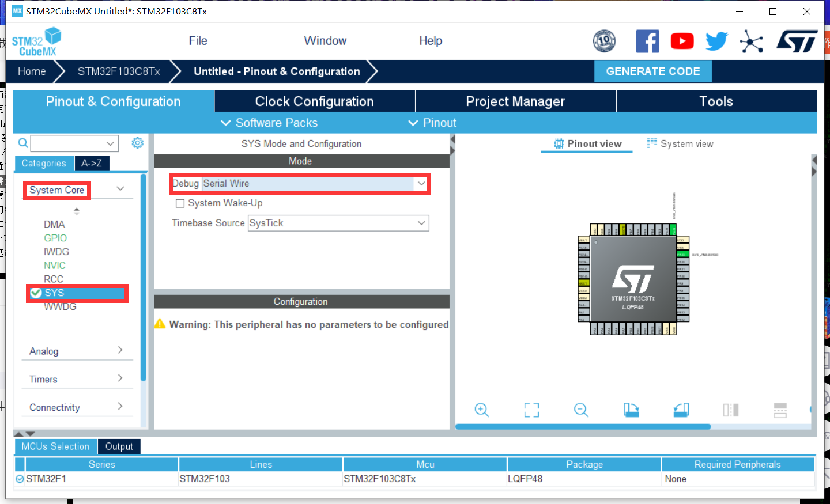Open the Output tab

click(x=119, y=446)
